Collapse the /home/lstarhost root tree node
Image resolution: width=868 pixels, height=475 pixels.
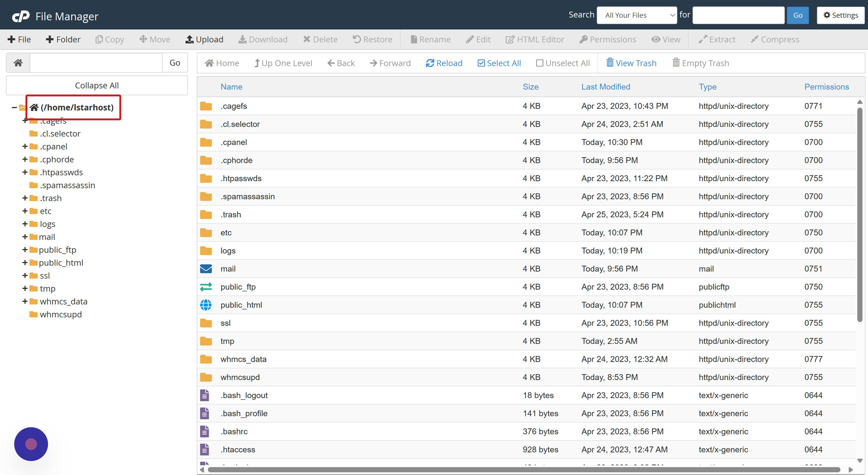(x=14, y=107)
